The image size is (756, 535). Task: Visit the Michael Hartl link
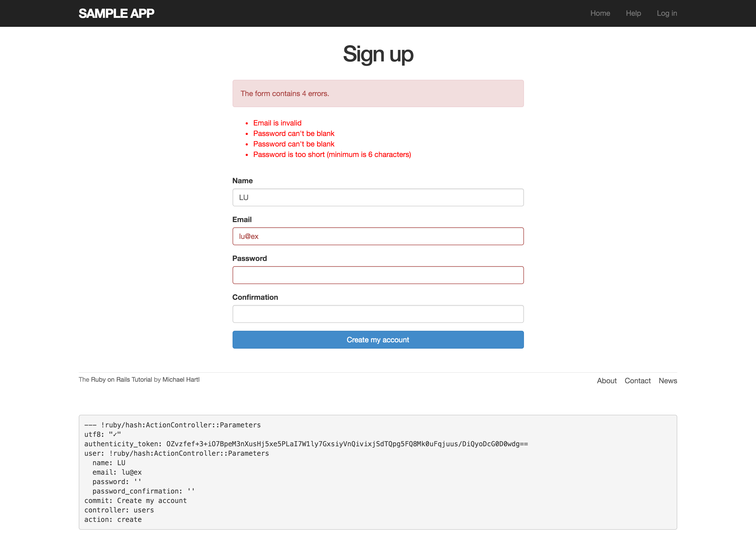[x=181, y=380]
